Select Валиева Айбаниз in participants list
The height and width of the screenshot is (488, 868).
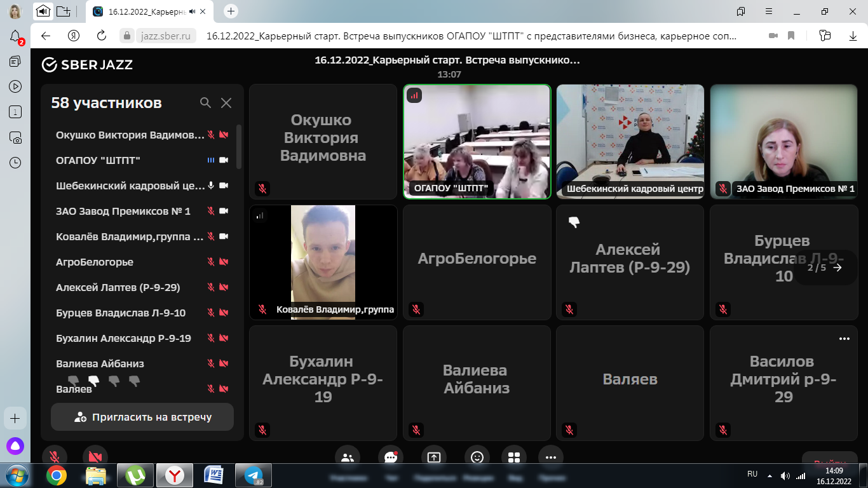click(x=100, y=363)
